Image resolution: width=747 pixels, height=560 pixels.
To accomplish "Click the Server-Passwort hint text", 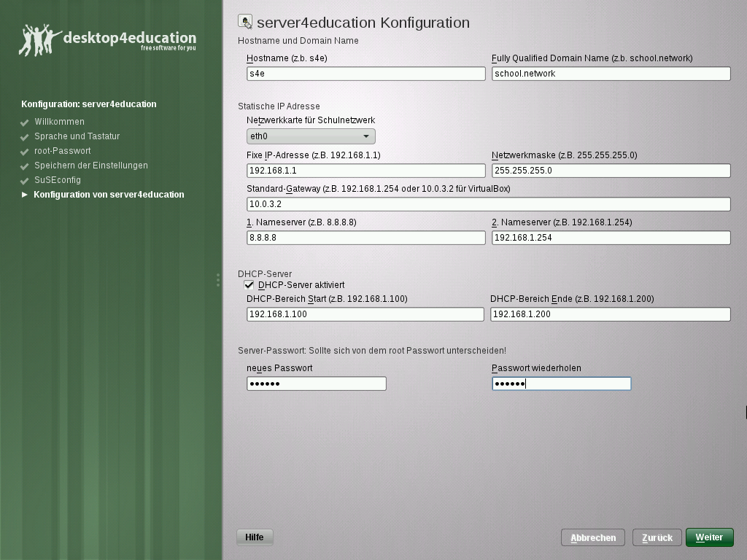I will coord(372,351).
